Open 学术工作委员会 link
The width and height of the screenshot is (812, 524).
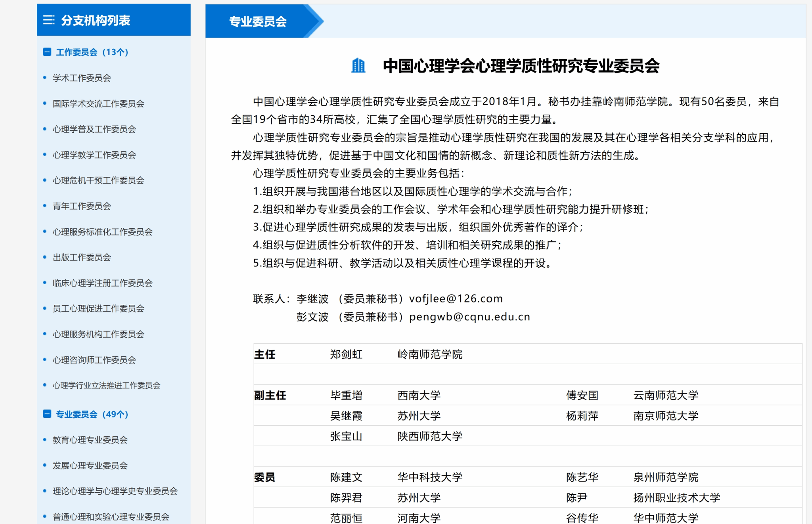pos(82,78)
